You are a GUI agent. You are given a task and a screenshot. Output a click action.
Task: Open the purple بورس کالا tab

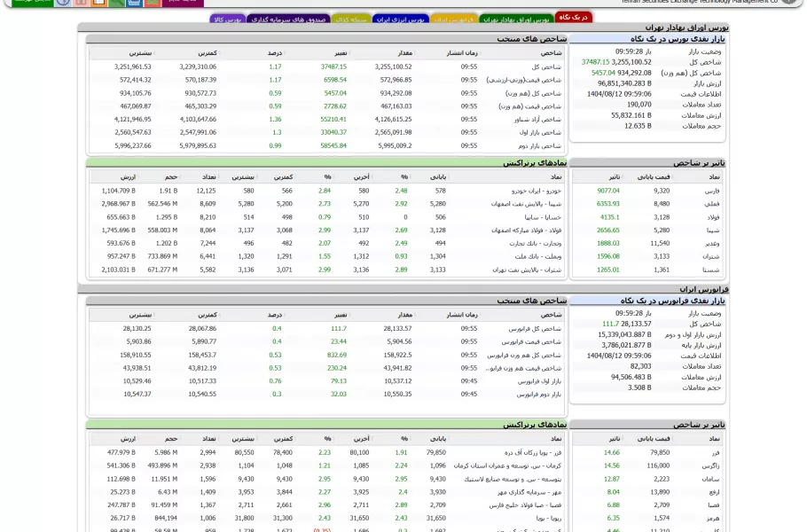pos(228,19)
